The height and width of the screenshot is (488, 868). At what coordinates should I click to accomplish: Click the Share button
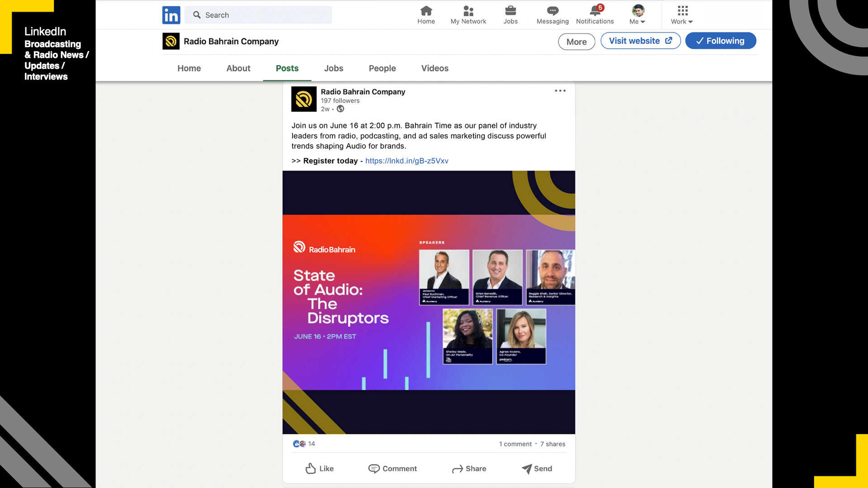(x=469, y=469)
